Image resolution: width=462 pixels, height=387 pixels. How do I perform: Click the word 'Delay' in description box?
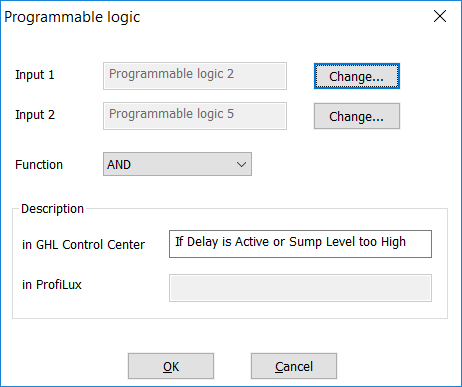(x=202, y=242)
